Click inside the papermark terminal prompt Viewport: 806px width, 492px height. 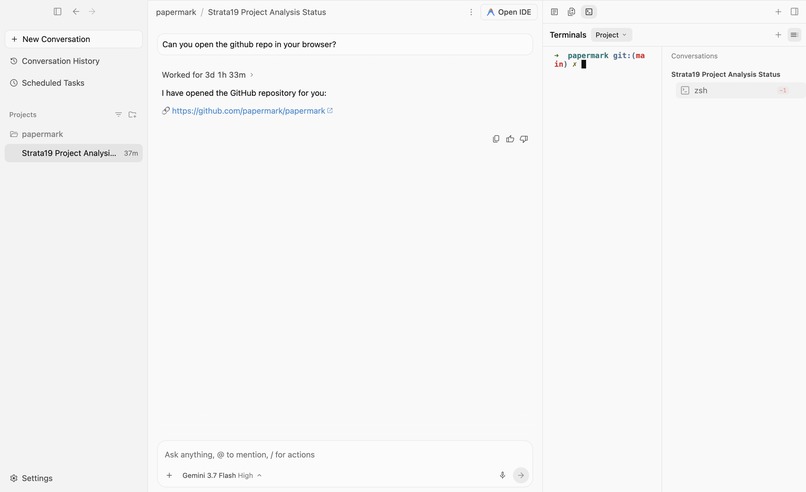pyautogui.click(x=600, y=60)
